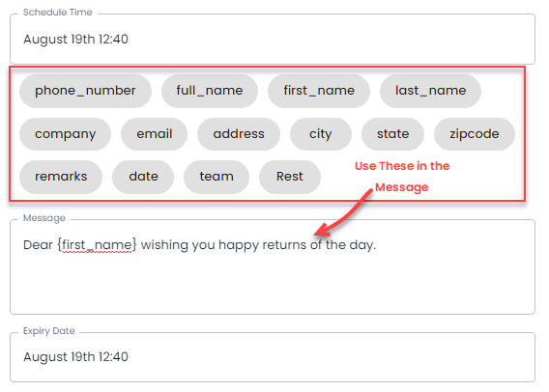Screen dimensions: 549x392
Task: Add the city variable chip
Action: click(320, 134)
